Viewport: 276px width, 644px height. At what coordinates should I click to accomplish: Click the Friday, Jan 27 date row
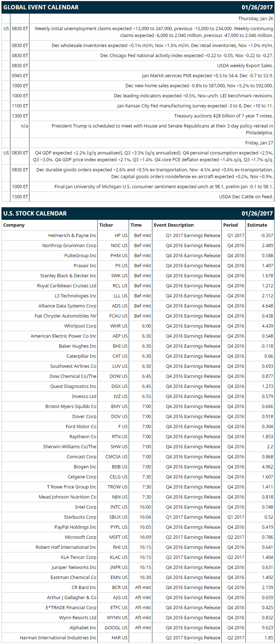coord(259,143)
